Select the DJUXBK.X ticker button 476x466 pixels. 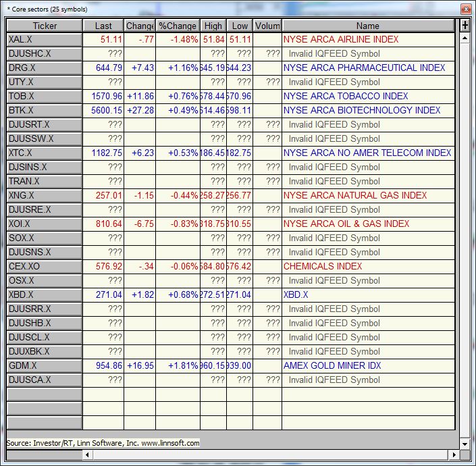(x=45, y=351)
